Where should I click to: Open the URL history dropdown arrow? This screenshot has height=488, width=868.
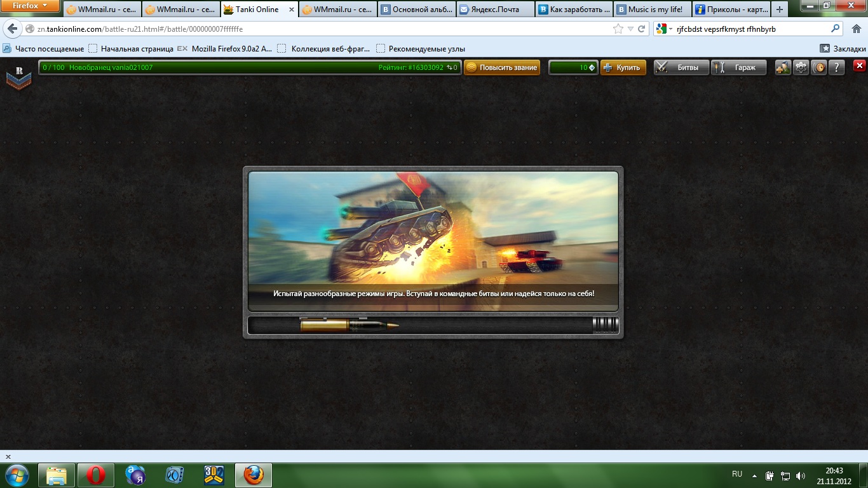tap(630, 29)
